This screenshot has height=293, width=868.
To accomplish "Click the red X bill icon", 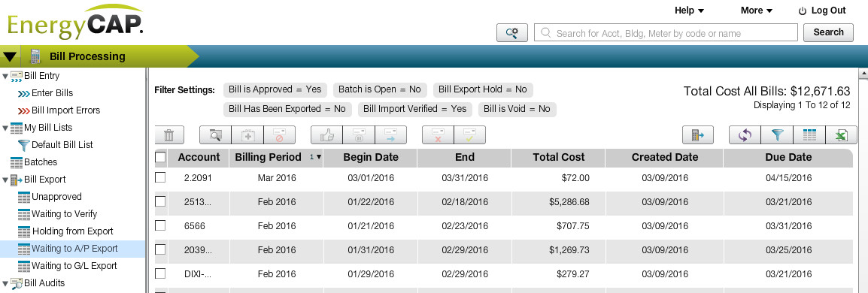I will pos(438,135).
